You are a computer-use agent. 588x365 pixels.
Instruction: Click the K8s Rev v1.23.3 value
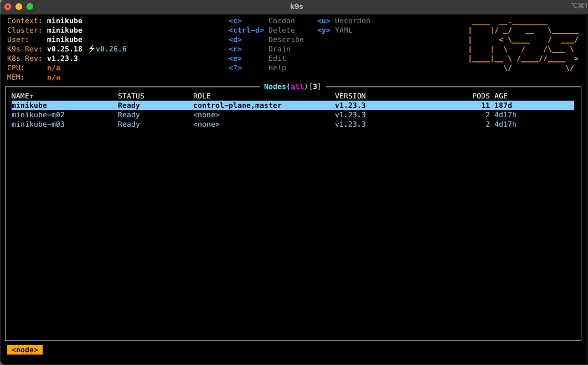[x=62, y=58]
